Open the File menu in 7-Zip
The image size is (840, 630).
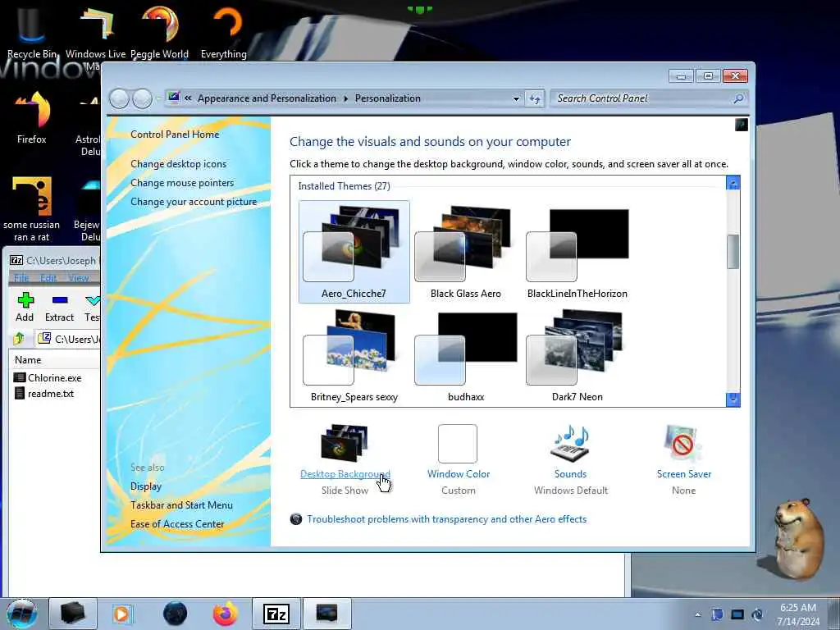tap(22, 278)
